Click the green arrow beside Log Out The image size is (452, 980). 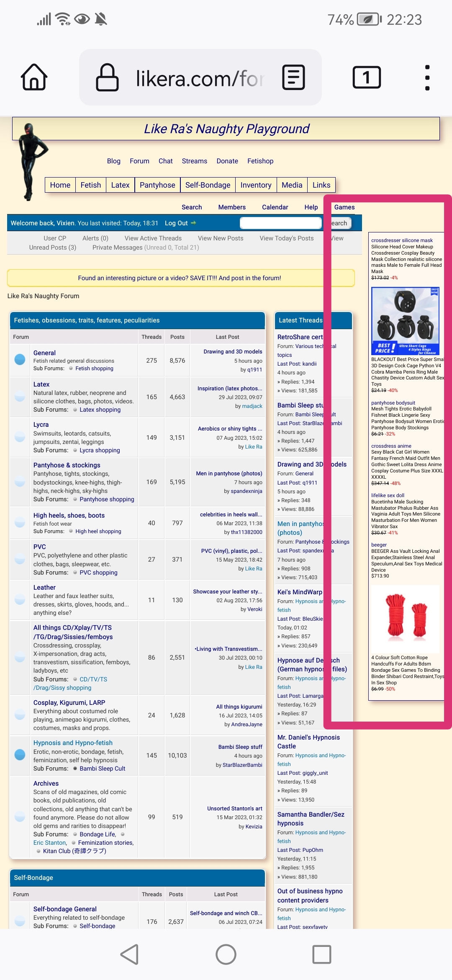[193, 223]
